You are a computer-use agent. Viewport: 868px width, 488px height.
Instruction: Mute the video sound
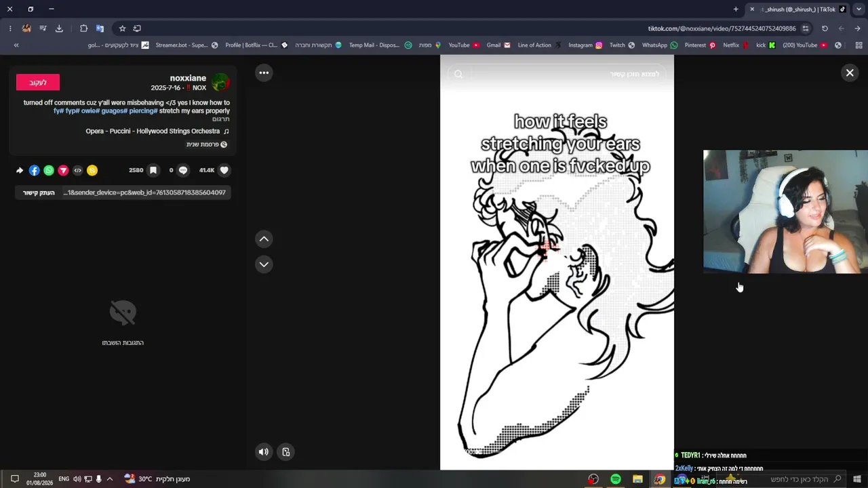[264, 452]
